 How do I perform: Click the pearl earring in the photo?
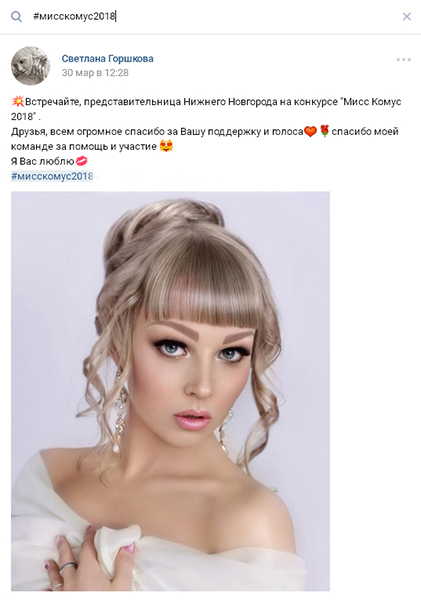(116, 448)
